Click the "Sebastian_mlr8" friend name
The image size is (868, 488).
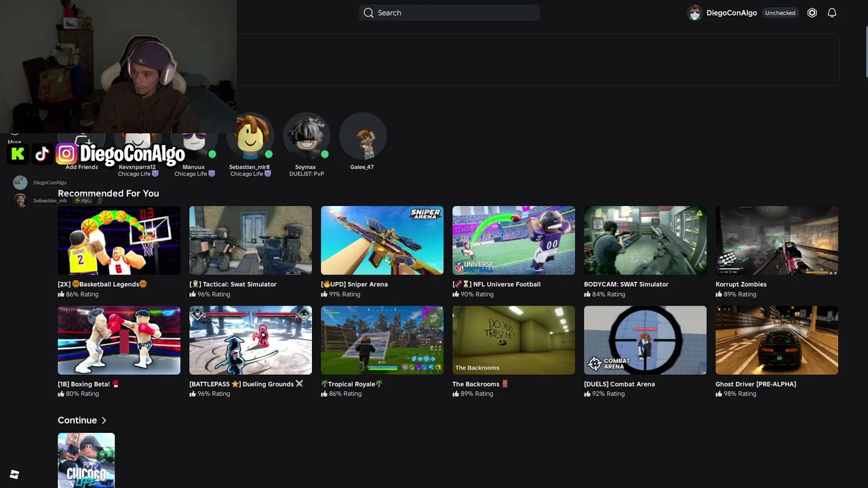pyautogui.click(x=250, y=167)
